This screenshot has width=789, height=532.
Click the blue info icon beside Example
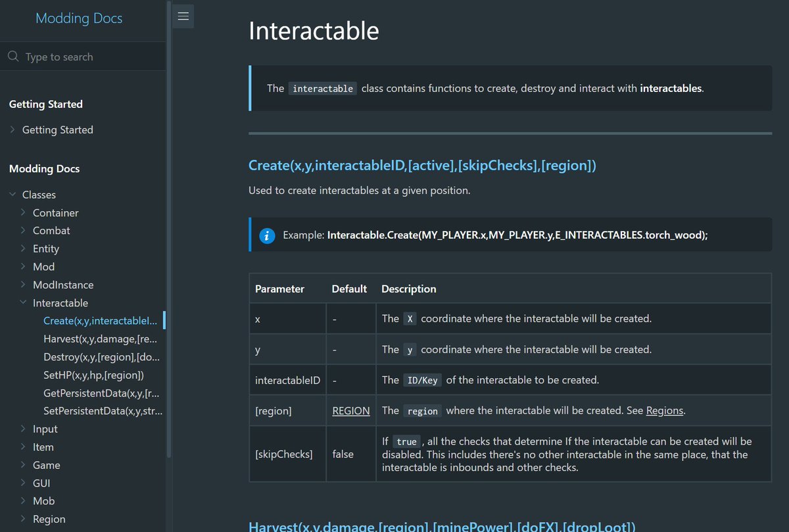[267, 235]
